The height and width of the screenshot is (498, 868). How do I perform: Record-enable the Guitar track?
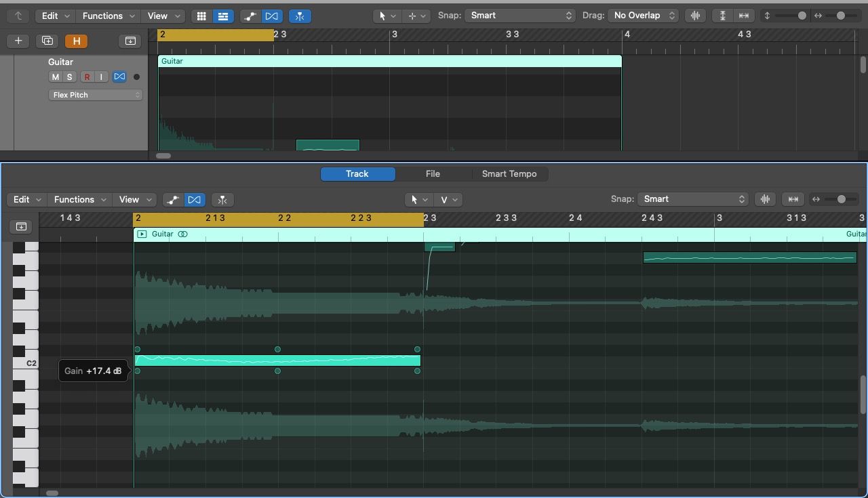coord(87,77)
